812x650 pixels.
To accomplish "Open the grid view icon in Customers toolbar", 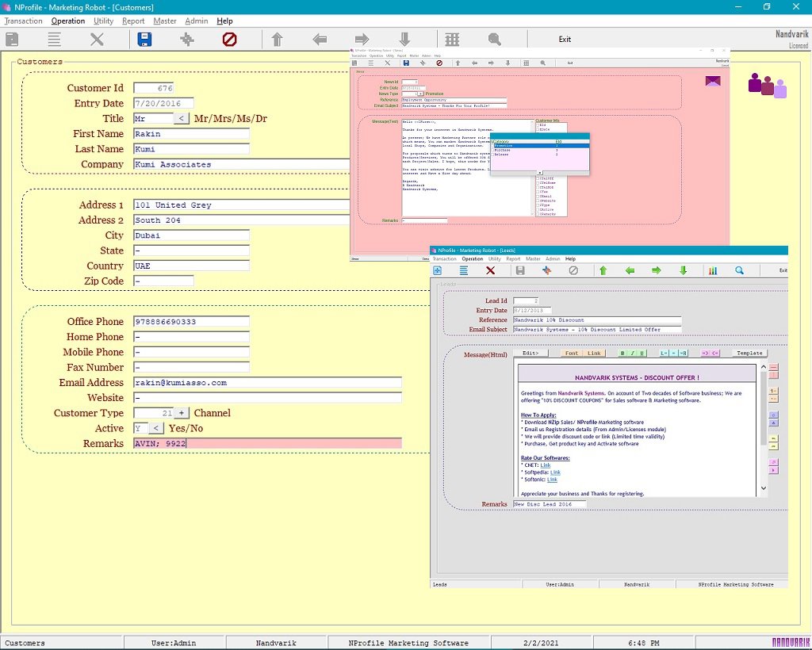I will click(x=452, y=40).
